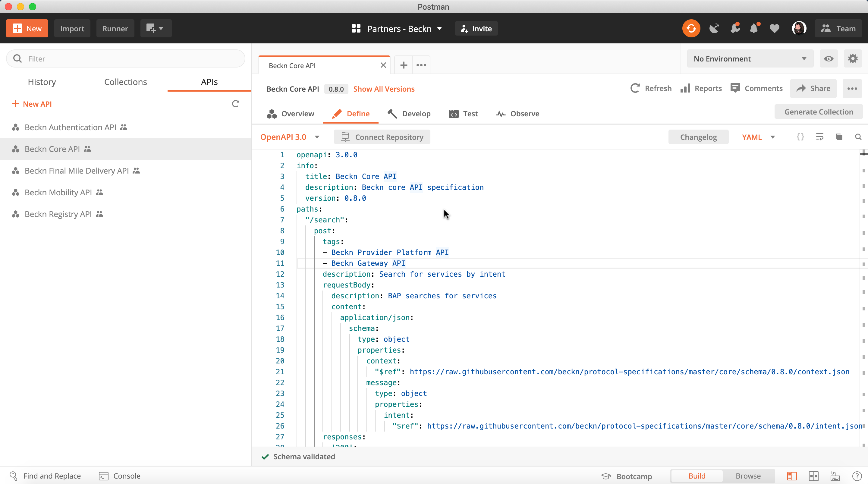Open the Overview tab

coord(291,114)
